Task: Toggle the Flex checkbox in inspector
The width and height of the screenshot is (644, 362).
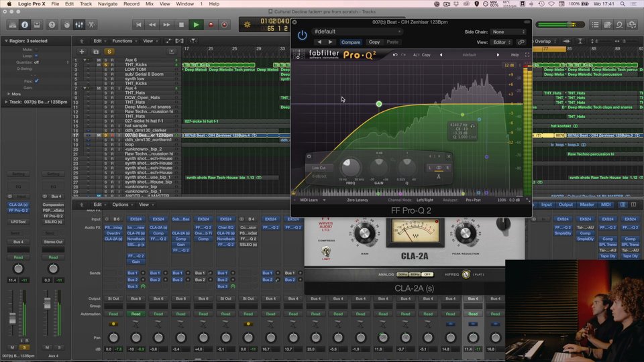Action: (x=36, y=81)
